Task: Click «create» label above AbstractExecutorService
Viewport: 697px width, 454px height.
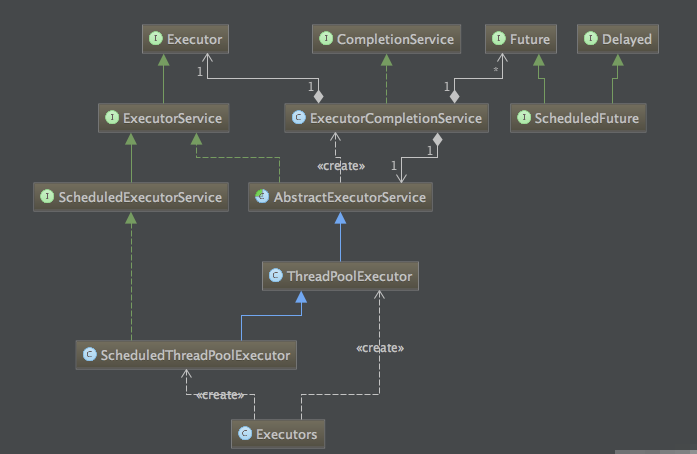Action: [341, 166]
